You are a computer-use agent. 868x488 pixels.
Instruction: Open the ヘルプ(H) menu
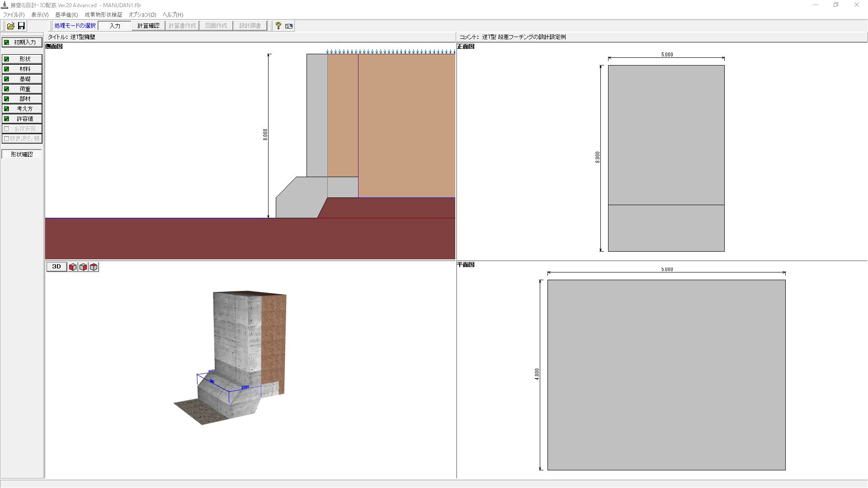click(173, 15)
